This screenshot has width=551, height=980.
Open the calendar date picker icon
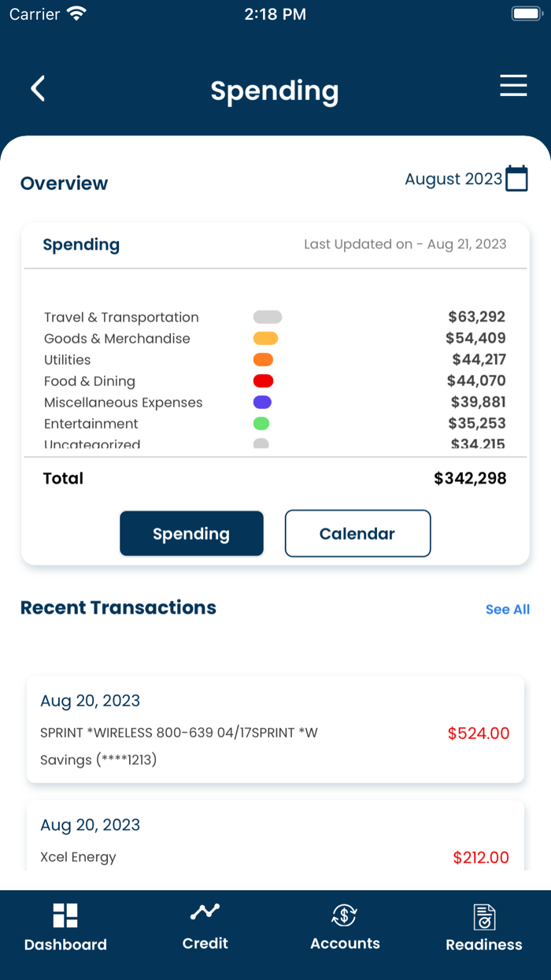(516, 179)
